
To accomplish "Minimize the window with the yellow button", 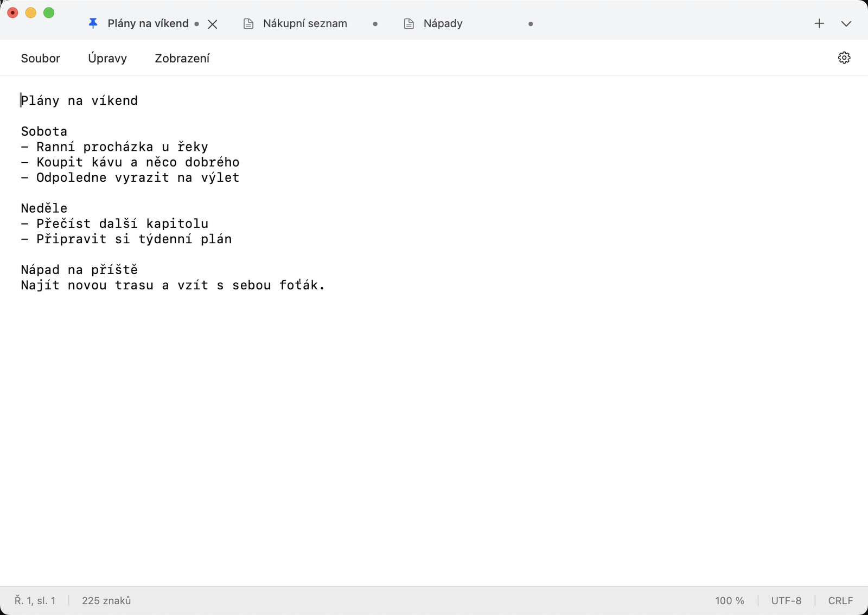I will pos(31,12).
